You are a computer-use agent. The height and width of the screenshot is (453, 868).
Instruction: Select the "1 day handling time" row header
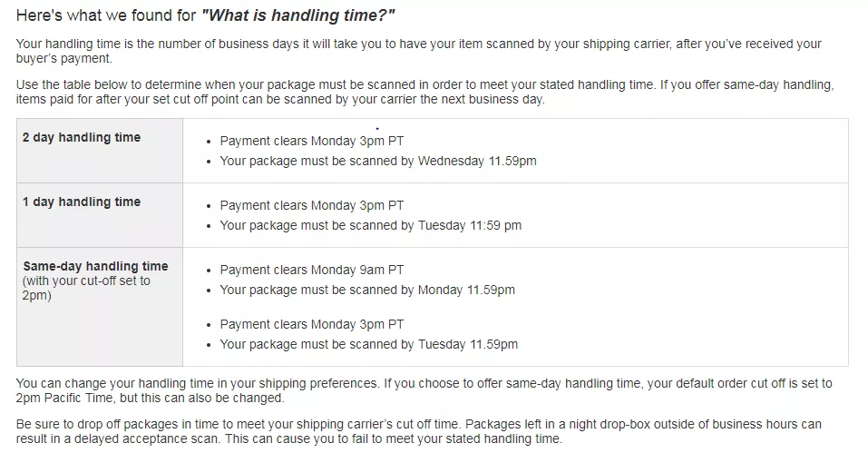(x=82, y=202)
